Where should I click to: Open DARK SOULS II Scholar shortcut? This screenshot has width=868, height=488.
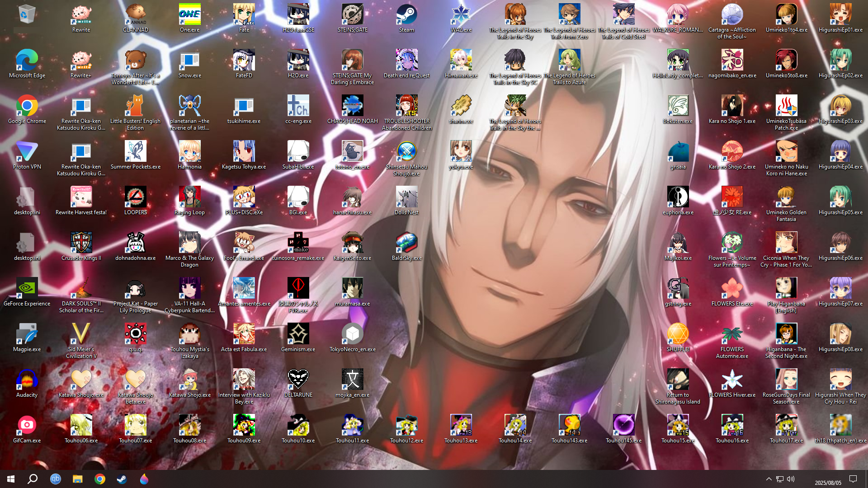point(81,295)
